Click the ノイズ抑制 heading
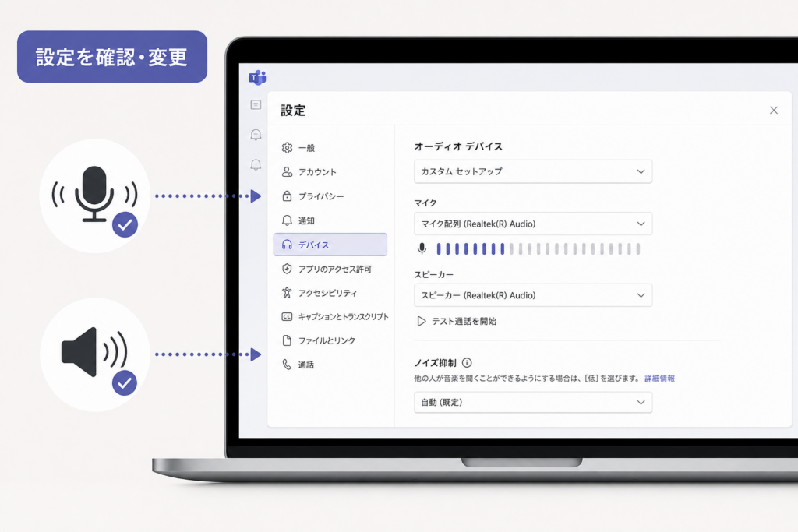 pyautogui.click(x=435, y=363)
